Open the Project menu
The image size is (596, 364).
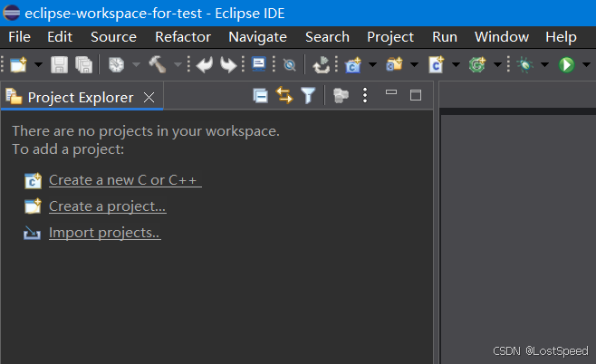pos(390,37)
